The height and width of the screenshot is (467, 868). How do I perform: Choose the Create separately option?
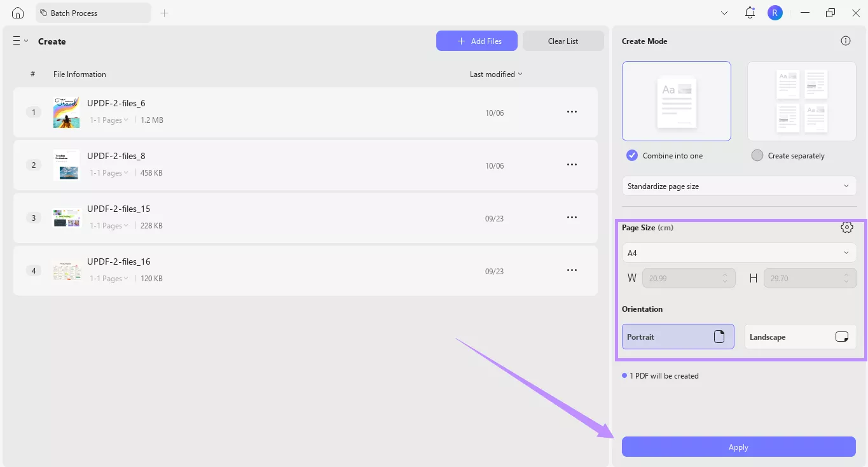757,155
